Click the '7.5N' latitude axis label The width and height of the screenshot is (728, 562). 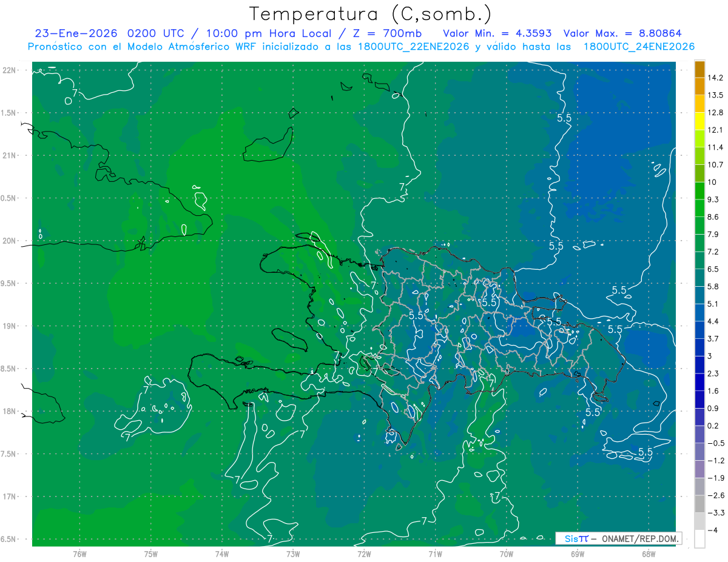(8, 454)
